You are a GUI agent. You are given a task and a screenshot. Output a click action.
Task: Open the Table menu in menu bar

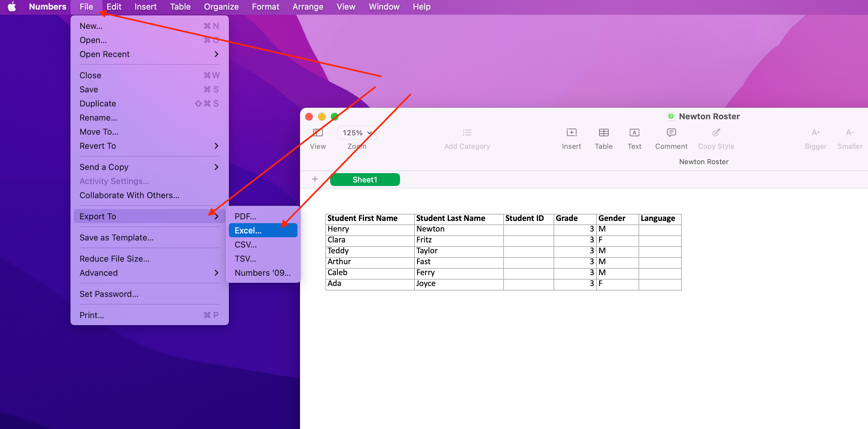(x=180, y=7)
